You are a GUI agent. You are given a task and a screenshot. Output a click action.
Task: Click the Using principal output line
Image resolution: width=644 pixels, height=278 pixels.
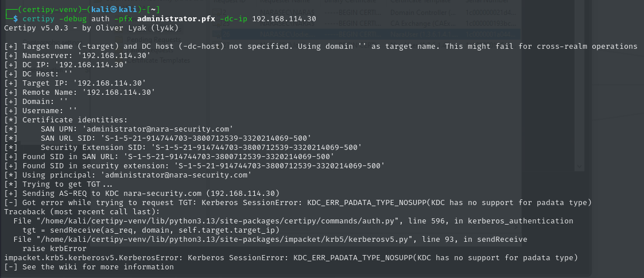pos(128,175)
